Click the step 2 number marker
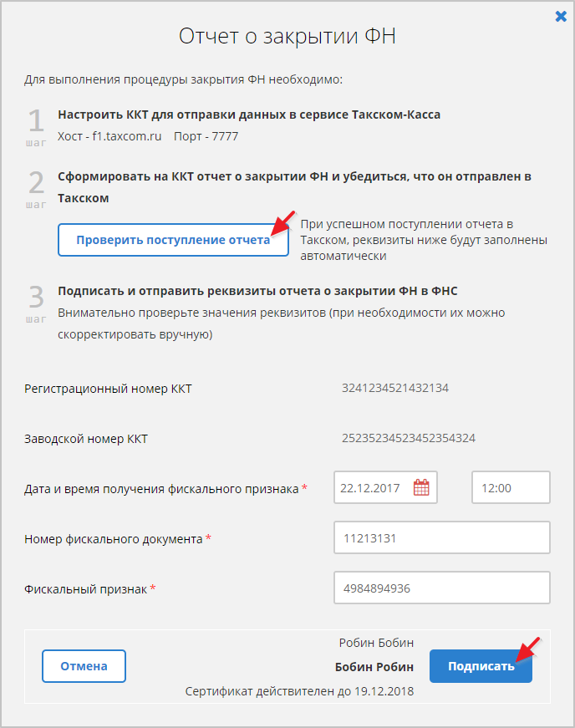 click(x=36, y=185)
